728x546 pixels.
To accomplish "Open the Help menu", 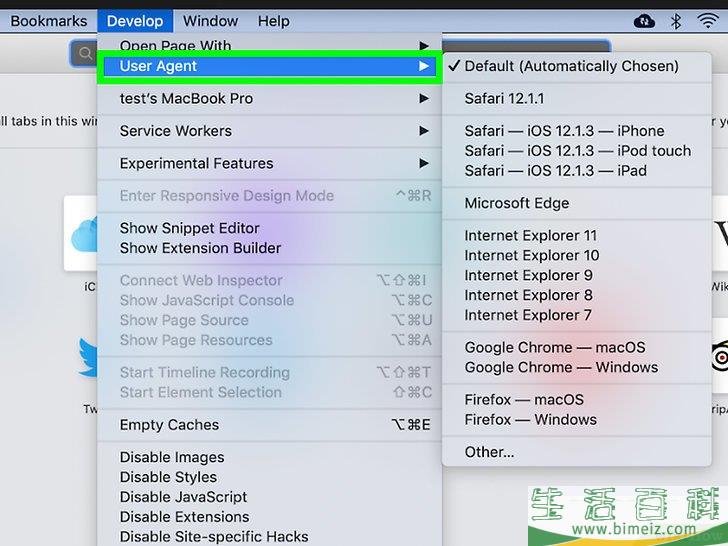I will coord(274,21).
